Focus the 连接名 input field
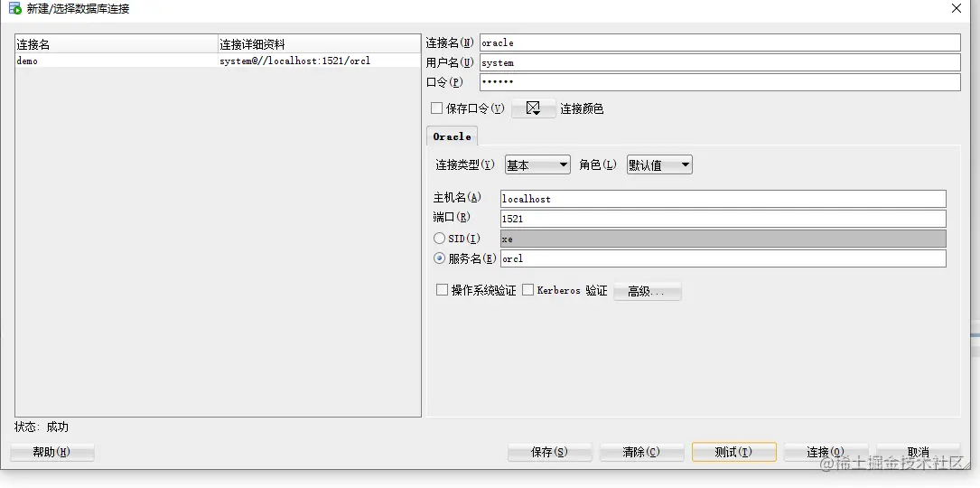 coord(720,42)
